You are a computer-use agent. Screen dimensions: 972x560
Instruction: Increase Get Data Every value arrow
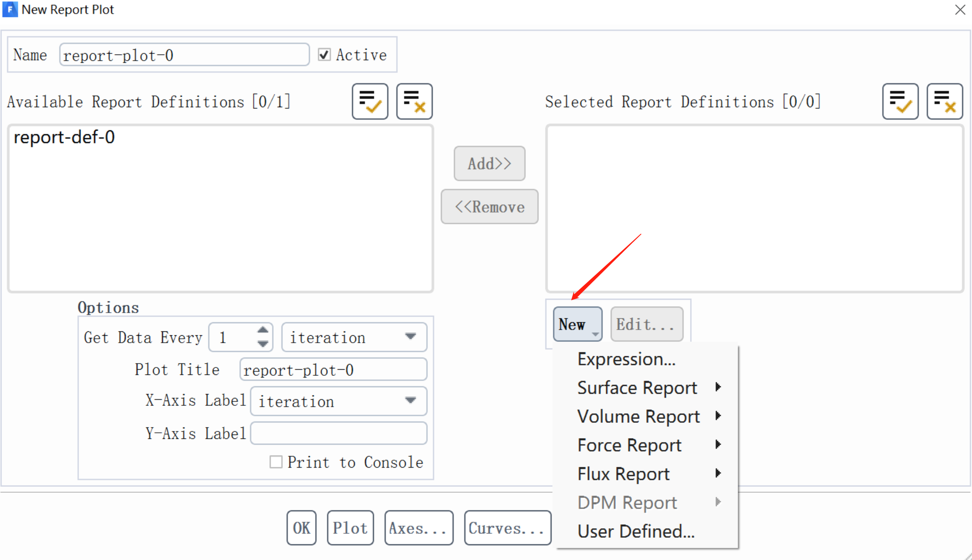[x=263, y=330]
